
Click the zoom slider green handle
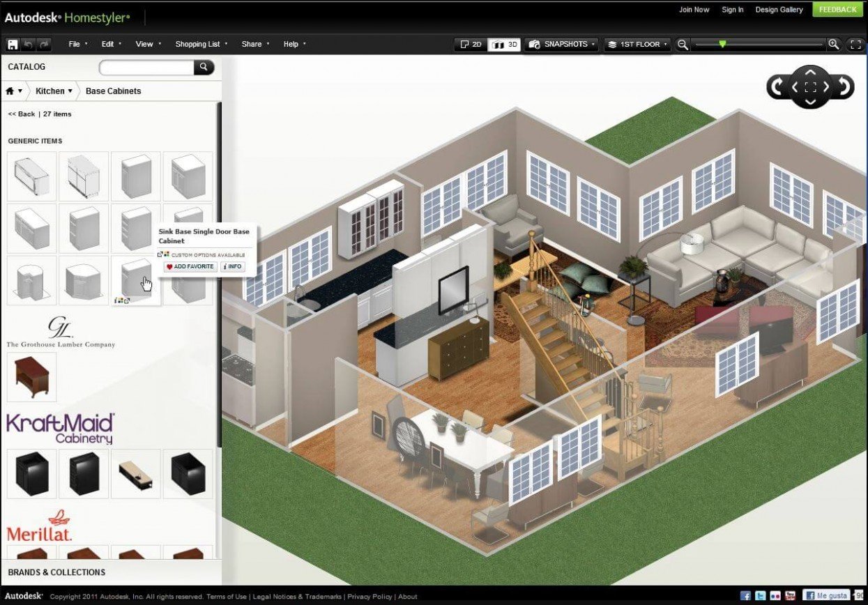coord(722,44)
